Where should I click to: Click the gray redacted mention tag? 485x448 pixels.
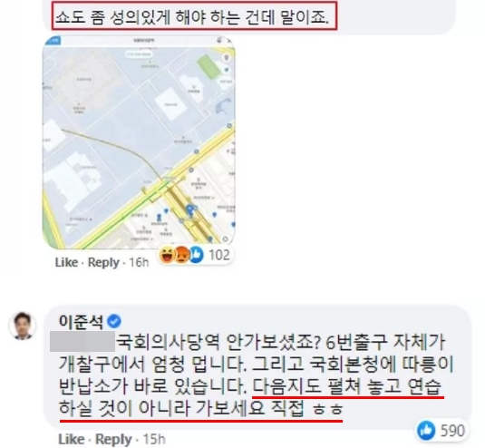tap(82, 341)
